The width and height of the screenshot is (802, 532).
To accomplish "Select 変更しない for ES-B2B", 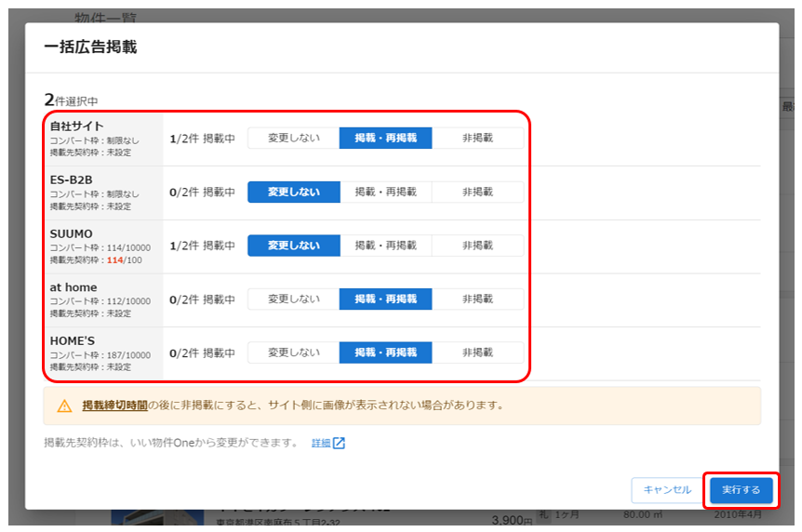I will pos(294,192).
